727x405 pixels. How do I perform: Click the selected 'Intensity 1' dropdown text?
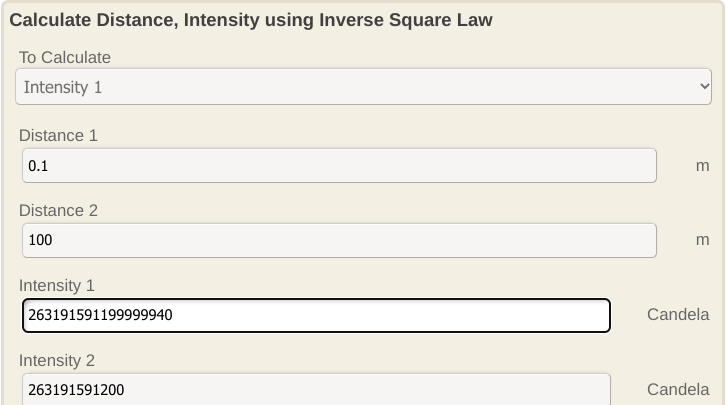(x=63, y=87)
